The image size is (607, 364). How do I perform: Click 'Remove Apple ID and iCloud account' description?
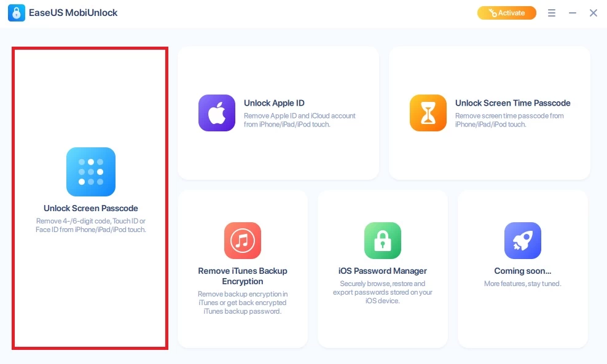pos(299,120)
